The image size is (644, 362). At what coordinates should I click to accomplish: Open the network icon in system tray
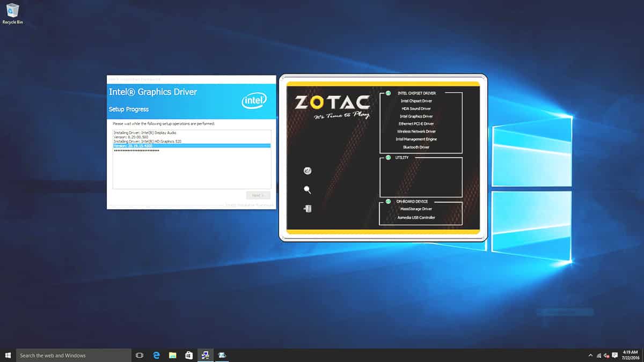(x=598, y=355)
